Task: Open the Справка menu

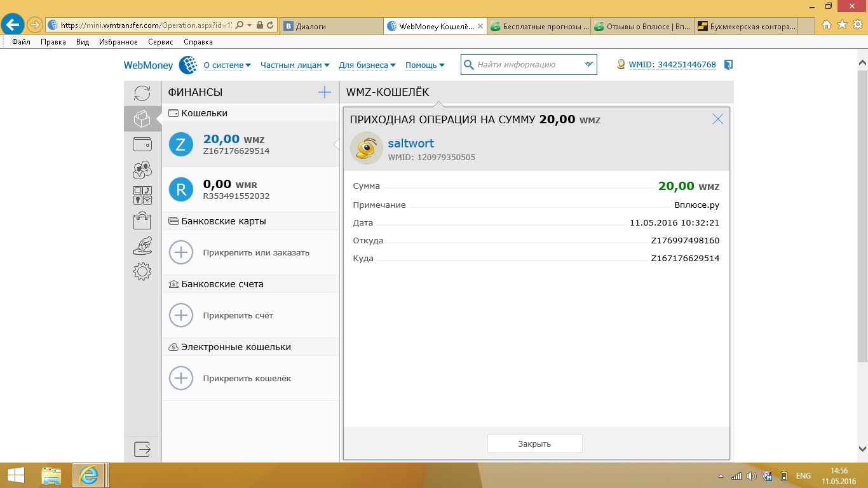Action: point(198,42)
